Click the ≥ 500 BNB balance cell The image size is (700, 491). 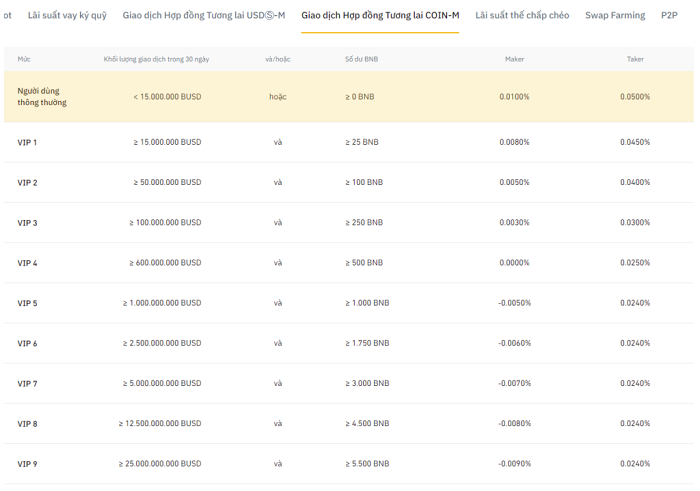pyautogui.click(x=364, y=262)
